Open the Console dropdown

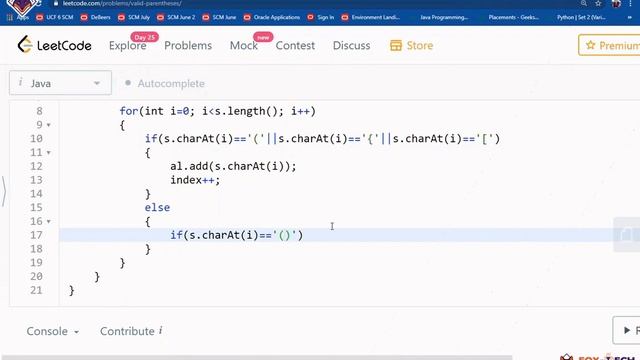pos(53,331)
